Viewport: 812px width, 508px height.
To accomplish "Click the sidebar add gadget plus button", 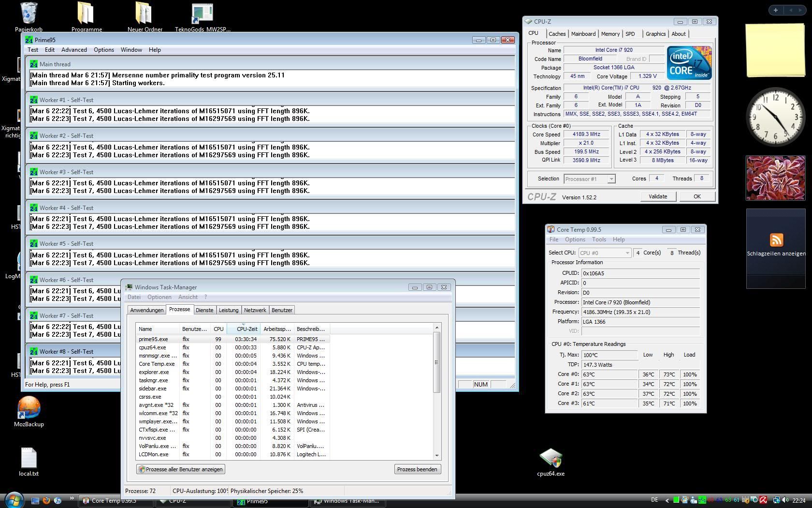I will [x=776, y=10].
